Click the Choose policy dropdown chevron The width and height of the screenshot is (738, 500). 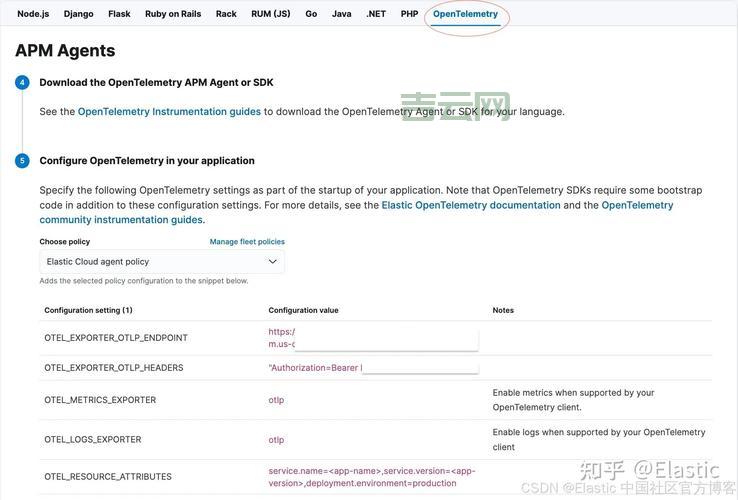pyautogui.click(x=273, y=262)
